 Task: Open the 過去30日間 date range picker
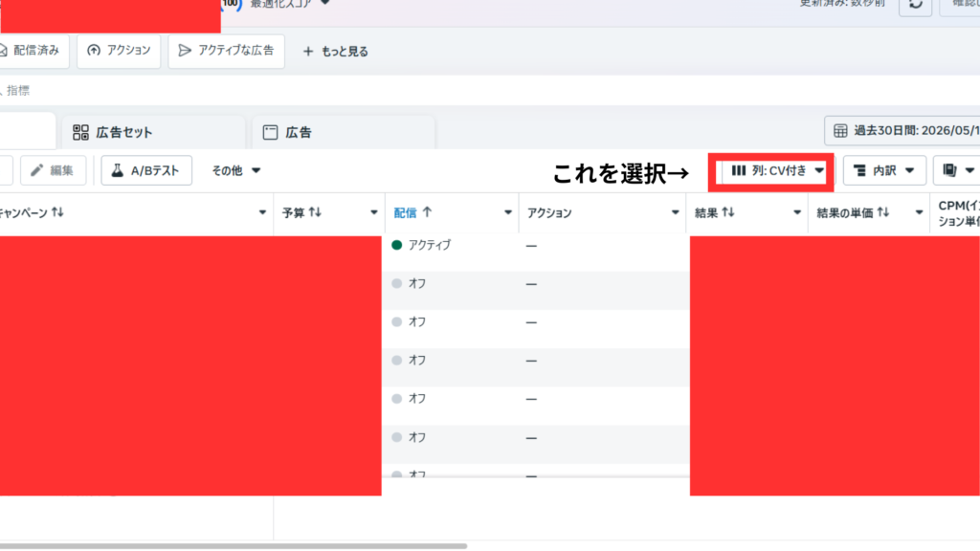[902, 130]
